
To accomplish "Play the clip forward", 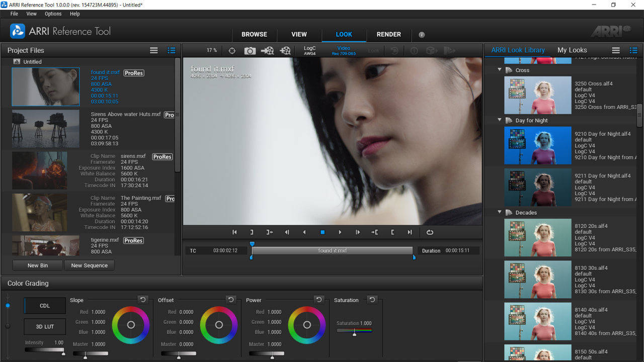I will (x=340, y=232).
